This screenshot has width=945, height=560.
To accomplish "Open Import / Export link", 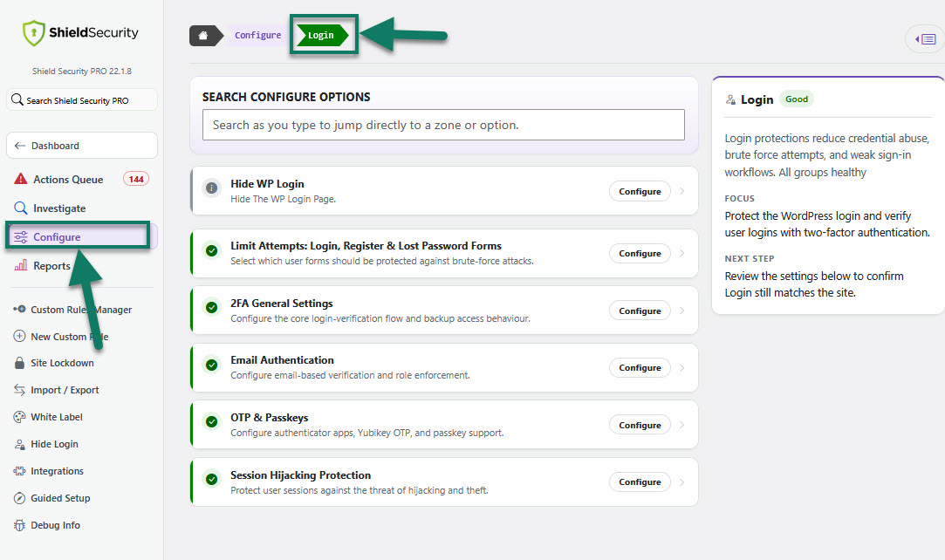I will click(65, 390).
